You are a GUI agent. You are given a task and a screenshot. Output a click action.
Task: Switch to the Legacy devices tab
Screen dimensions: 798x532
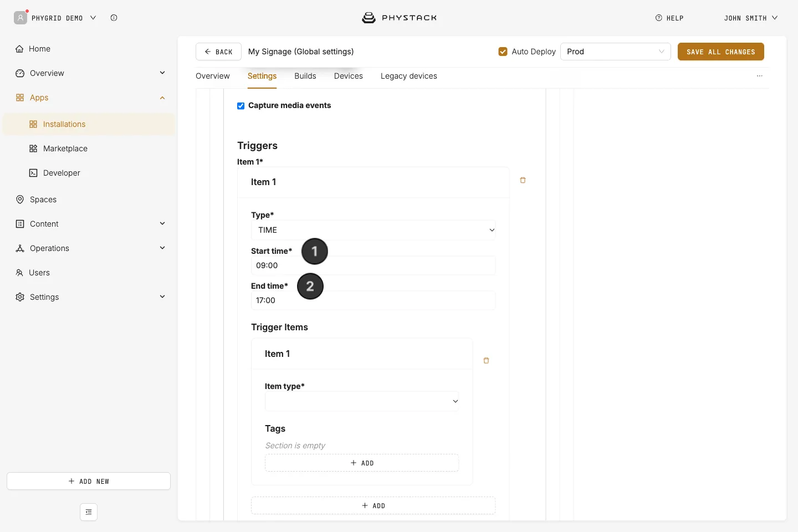409,76
